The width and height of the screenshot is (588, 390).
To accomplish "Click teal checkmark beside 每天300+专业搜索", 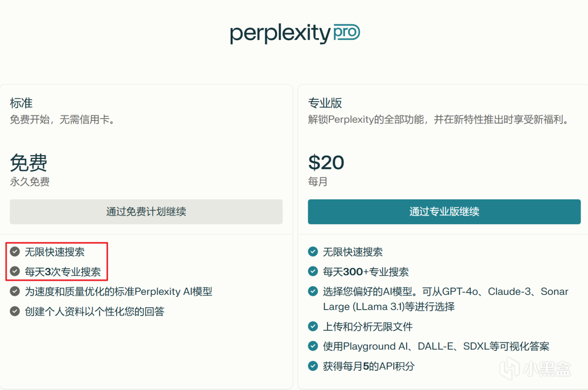I will pyautogui.click(x=313, y=271).
